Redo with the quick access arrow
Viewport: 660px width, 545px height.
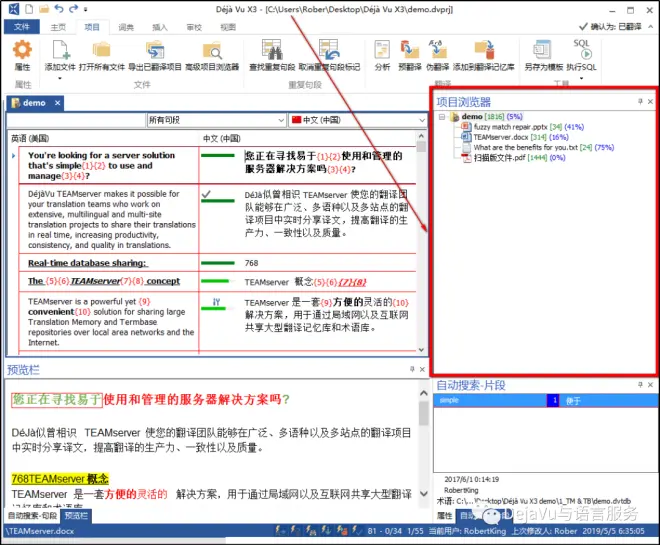[x=73, y=8]
